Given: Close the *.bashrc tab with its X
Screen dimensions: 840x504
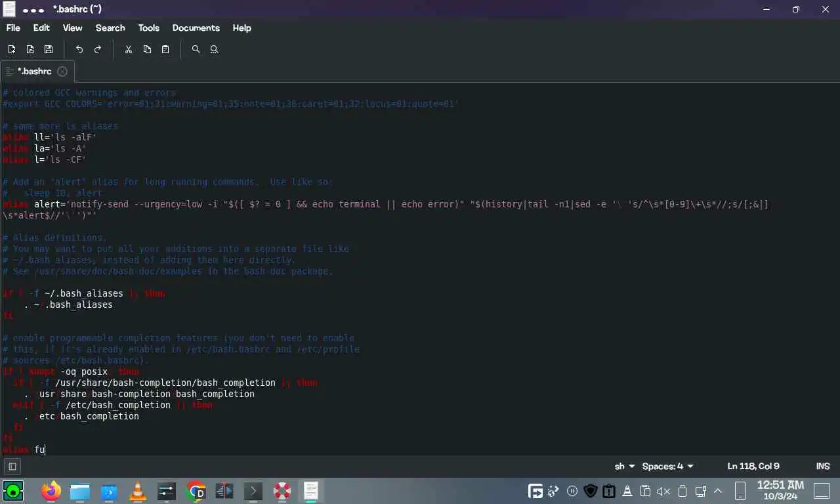Looking at the screenshot, I should click(x=62, y=71).
